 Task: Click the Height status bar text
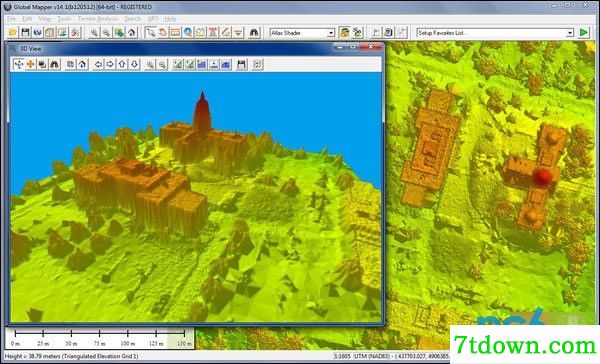tap(72, 356)
